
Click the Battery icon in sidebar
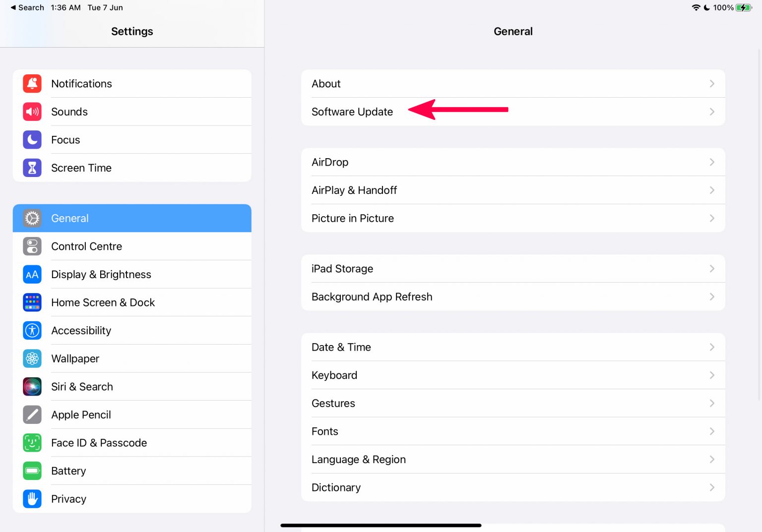(32, 471)
